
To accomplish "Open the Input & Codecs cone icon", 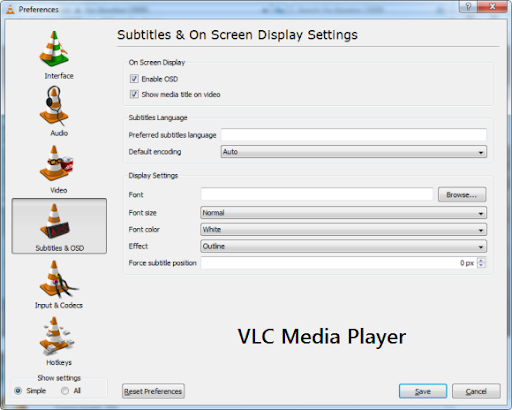I will pos(58,279).
